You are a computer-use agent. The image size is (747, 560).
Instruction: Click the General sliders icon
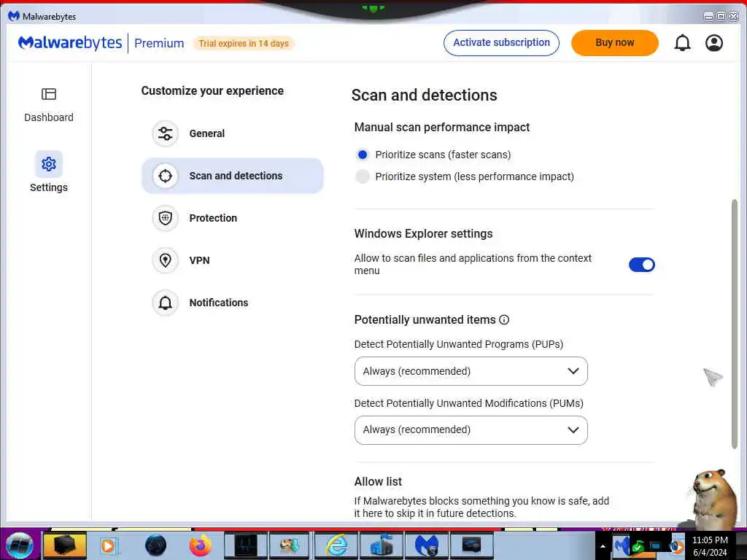click(166, 133)
